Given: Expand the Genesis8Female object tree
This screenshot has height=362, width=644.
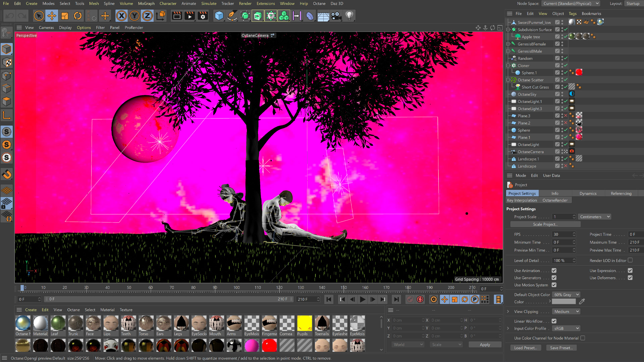Looking at the screenshot, I should click(x=508, y=44).
